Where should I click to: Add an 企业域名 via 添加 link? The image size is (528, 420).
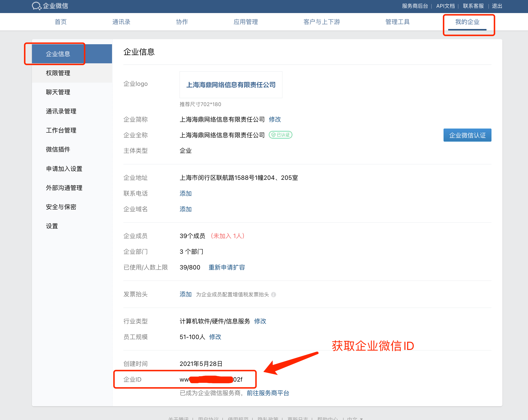click(x=185, y=209)
